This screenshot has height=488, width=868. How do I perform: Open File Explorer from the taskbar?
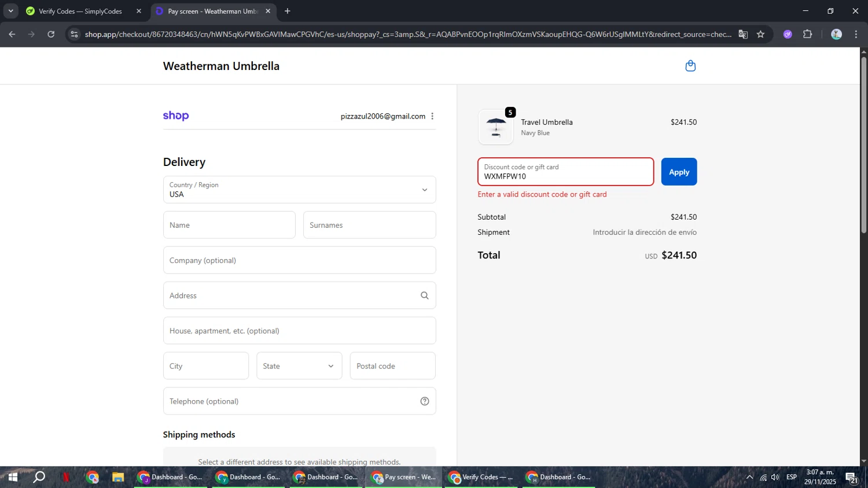118,477
